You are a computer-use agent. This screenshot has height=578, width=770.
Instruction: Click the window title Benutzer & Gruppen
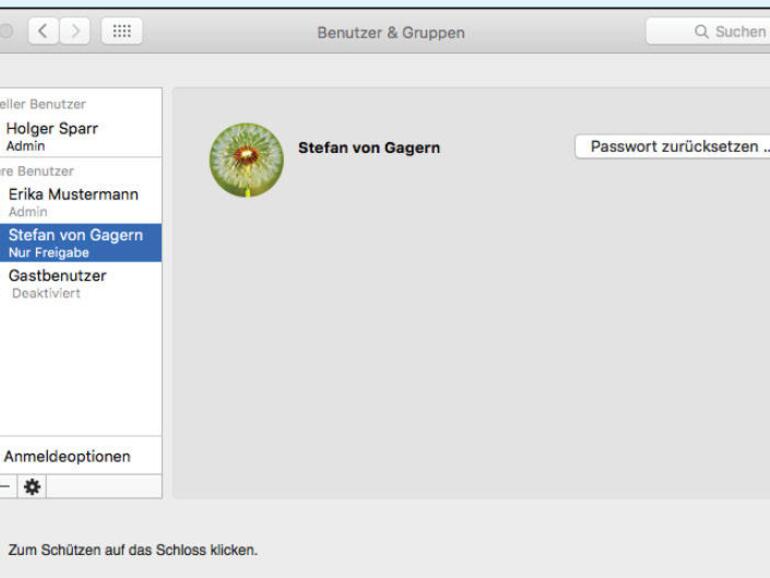[x=391, y=33]
